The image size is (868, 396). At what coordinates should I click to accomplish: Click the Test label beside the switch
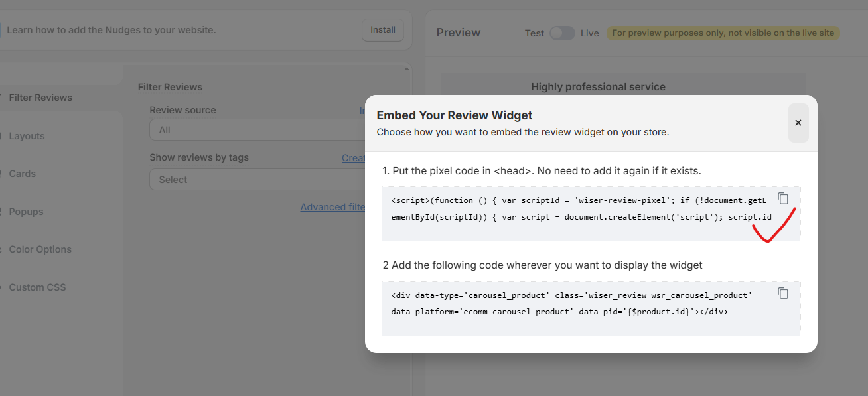[534, 33]
